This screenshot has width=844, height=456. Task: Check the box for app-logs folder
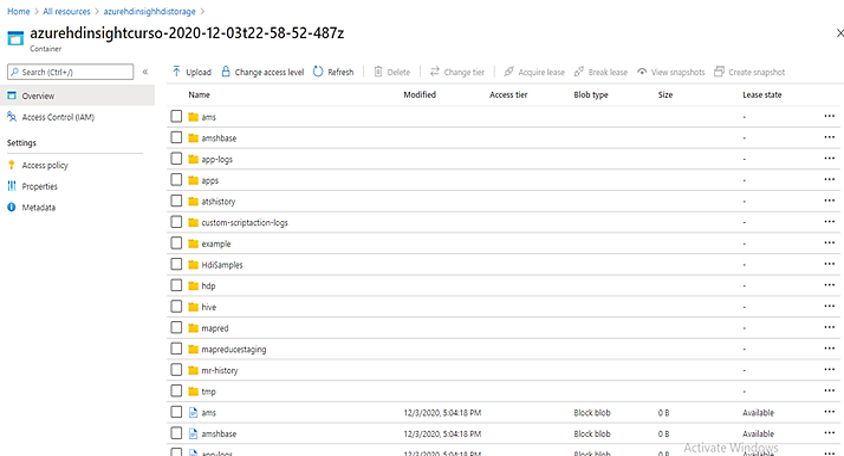[x=176, y=159]
